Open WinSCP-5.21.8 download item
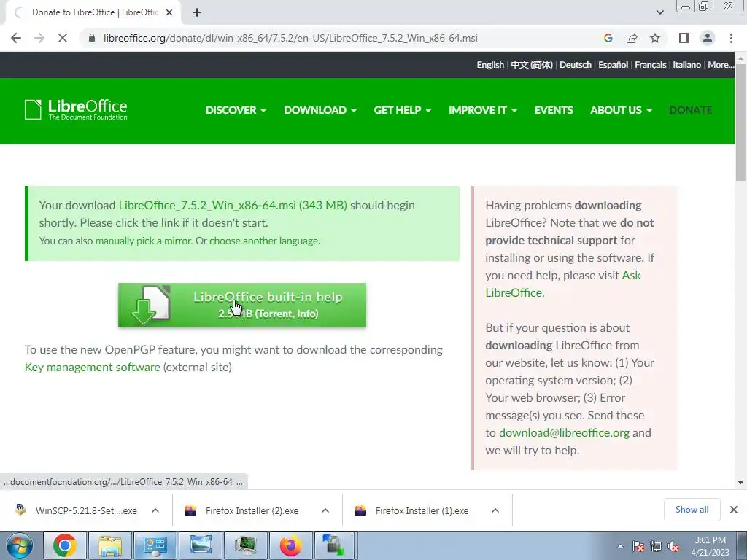This screenshot has width=747, height=560. (x=77, y=510)
